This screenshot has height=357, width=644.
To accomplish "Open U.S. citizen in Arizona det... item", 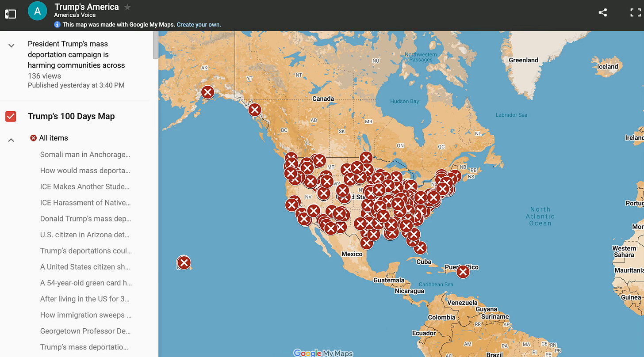I will tap(85, 235).
